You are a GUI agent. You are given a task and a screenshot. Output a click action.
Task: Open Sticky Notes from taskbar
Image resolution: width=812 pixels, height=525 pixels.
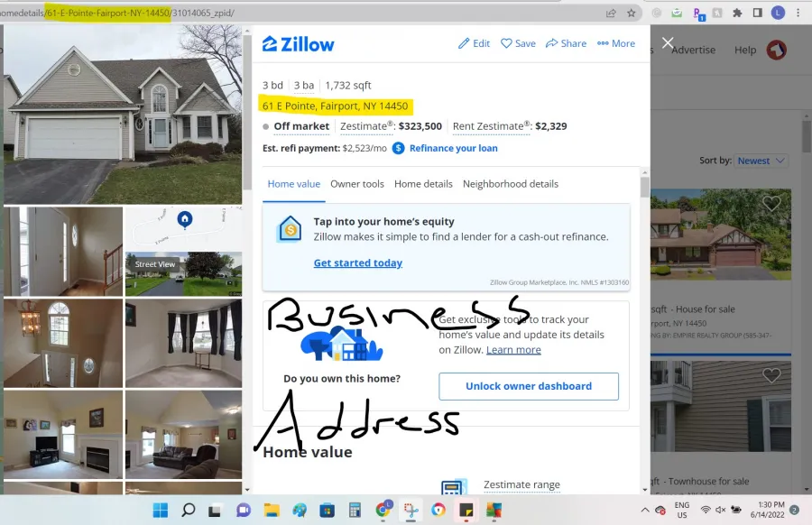[466, 511]
